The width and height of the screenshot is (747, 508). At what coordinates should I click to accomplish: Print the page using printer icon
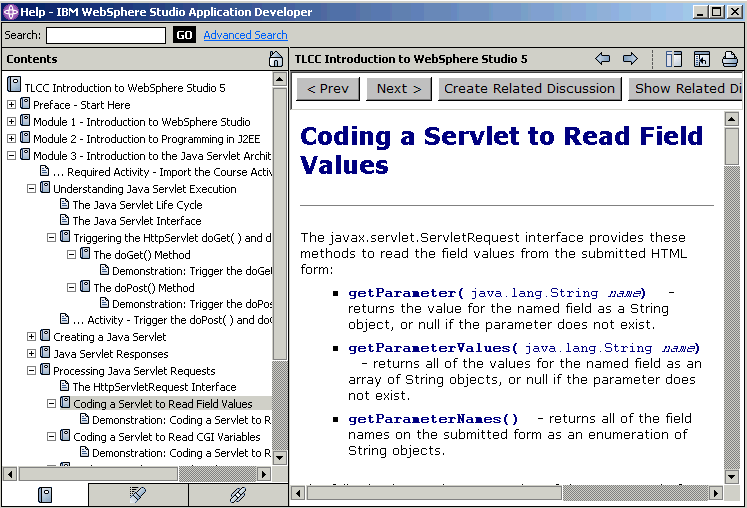tap(729, 59)
